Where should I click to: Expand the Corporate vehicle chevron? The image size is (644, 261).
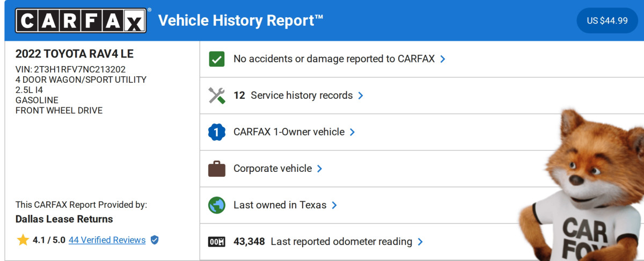(320, 169)
